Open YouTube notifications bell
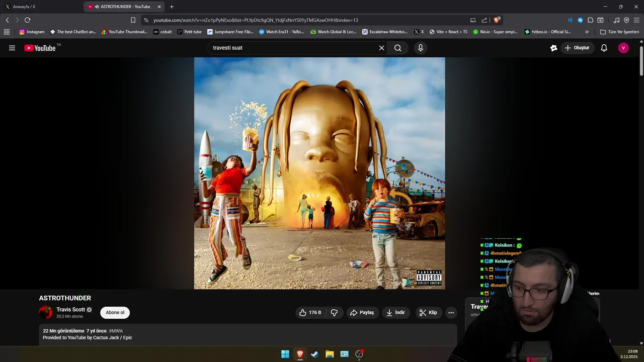The image size is (644, 362). [x=604, y=48]
